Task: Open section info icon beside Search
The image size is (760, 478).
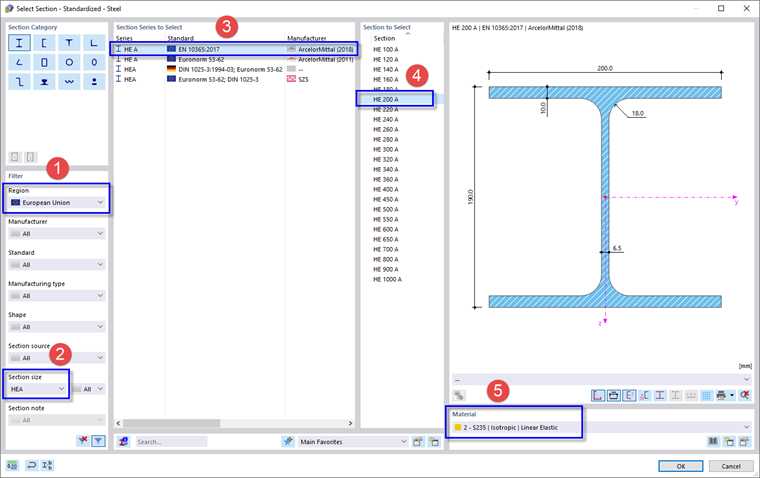Action: [124, 441]
